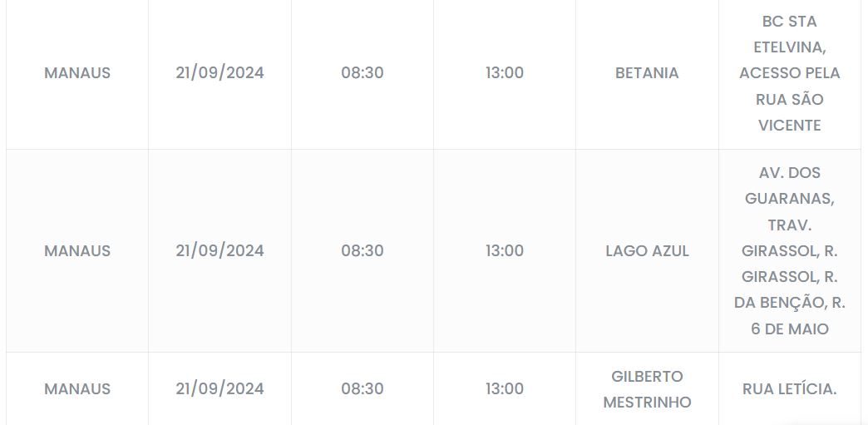
Task: Click the 'RUA SÃO VICENTE' address text
Action: (789, 112)
